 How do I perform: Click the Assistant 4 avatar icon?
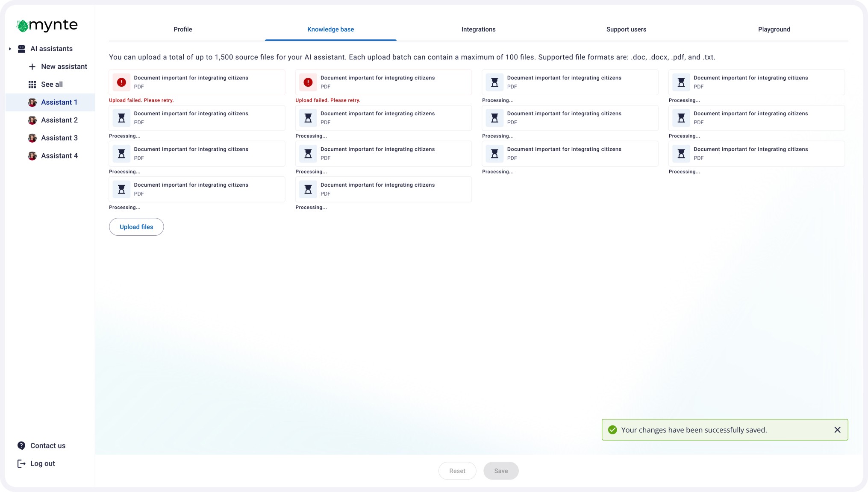pyautogui.click(x=32, y=156)
